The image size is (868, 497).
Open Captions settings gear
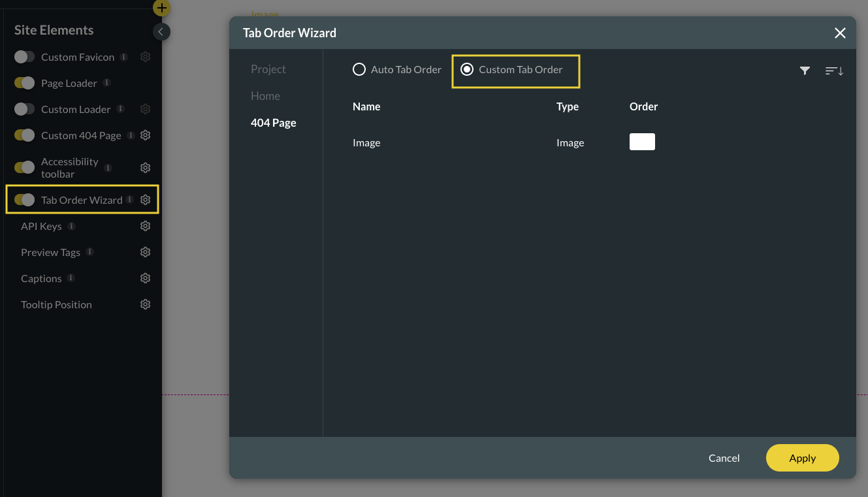coord(146,278)
